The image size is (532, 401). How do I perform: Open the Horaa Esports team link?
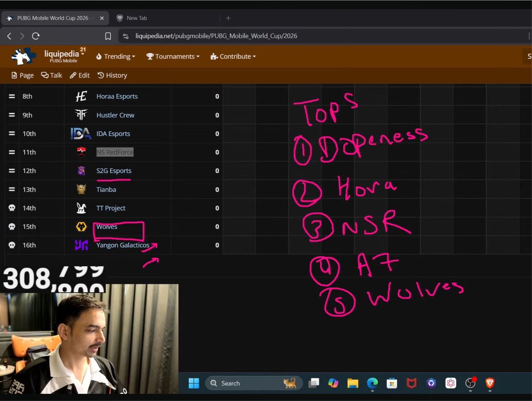[x=117, y=96]
